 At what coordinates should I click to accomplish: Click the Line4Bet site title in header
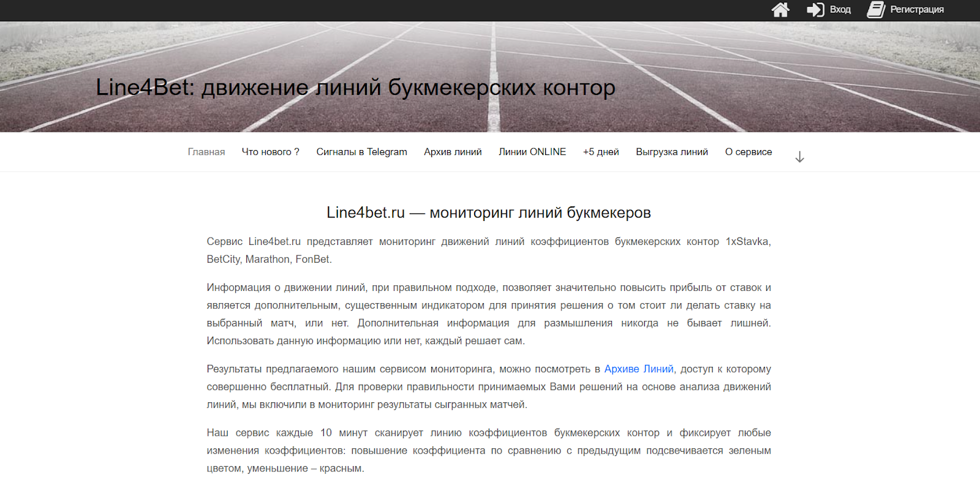click(355, 88)
